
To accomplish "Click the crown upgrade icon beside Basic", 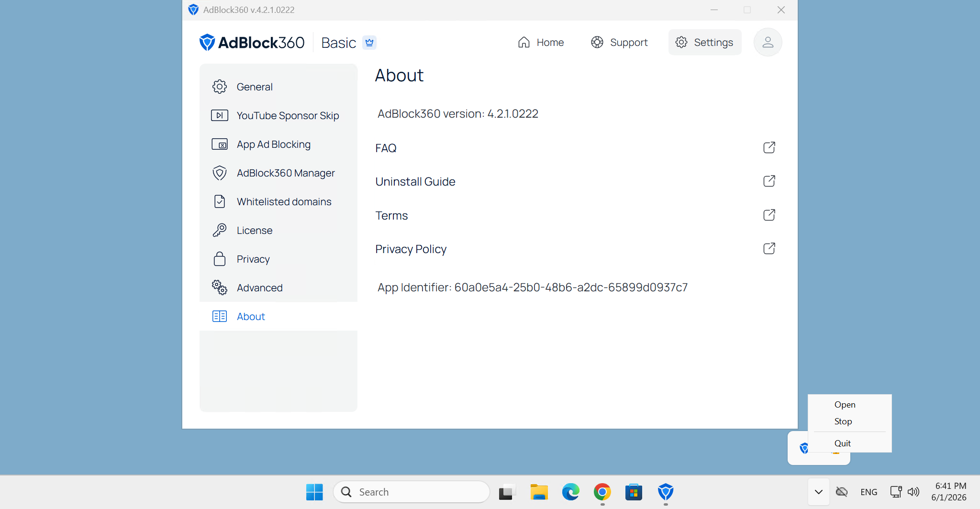I will pyautogui.click(x=369, y=43).
